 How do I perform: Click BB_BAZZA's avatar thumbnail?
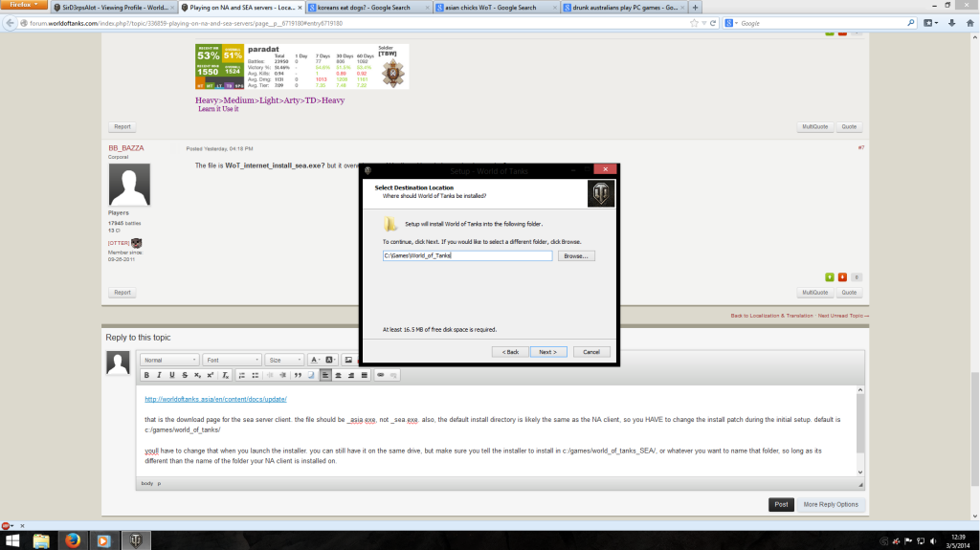coord(129,185)
